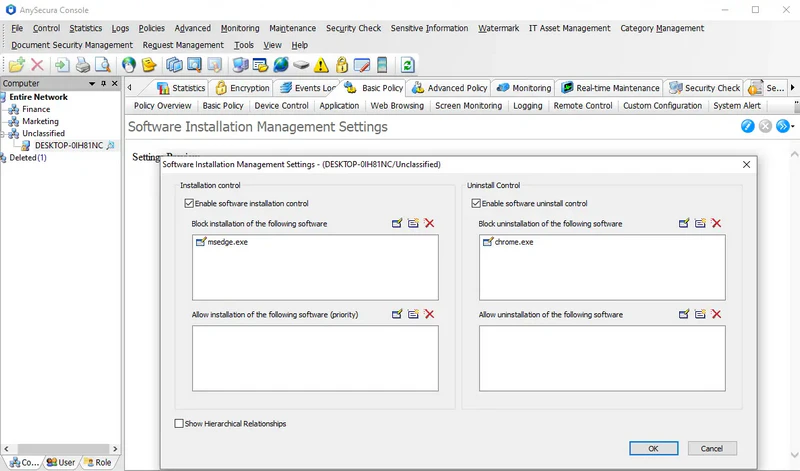Click the printer toolbar icon
The width and height of the screenshot is (800, 471).
[x=83, y=65]
